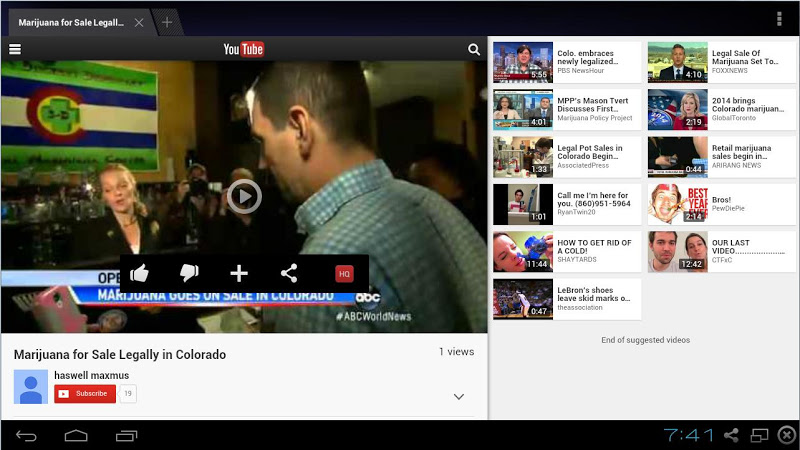Click window resize icon in system bar
800x450 pixels.
(759, 435)
